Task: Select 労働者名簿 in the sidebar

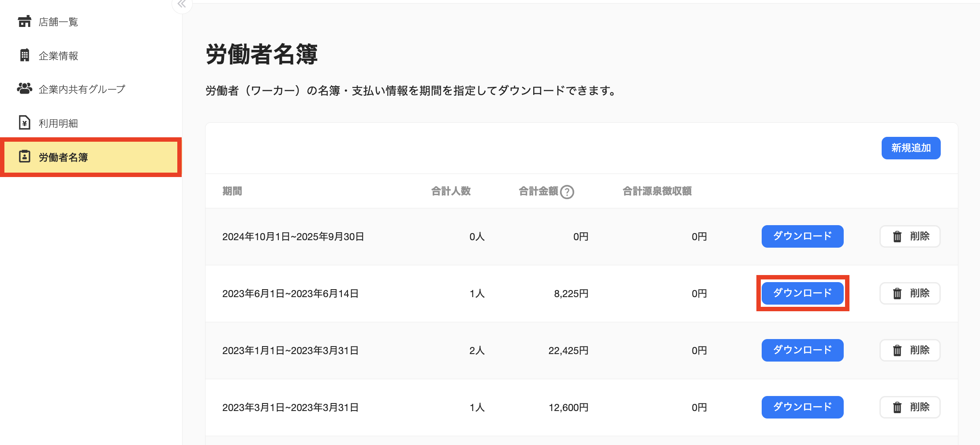Action: [91, 157]
